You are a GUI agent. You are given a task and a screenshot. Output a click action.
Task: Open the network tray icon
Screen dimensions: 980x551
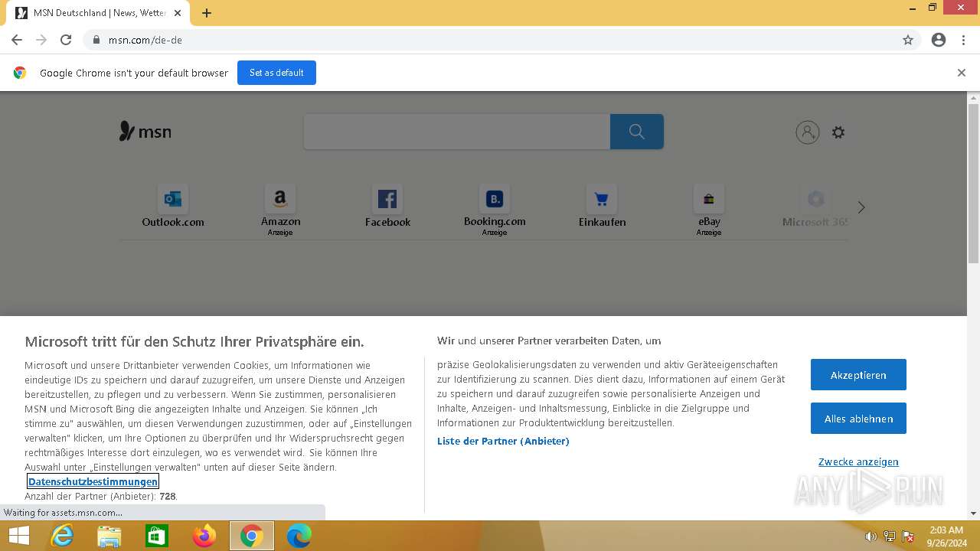pos(890,536)
